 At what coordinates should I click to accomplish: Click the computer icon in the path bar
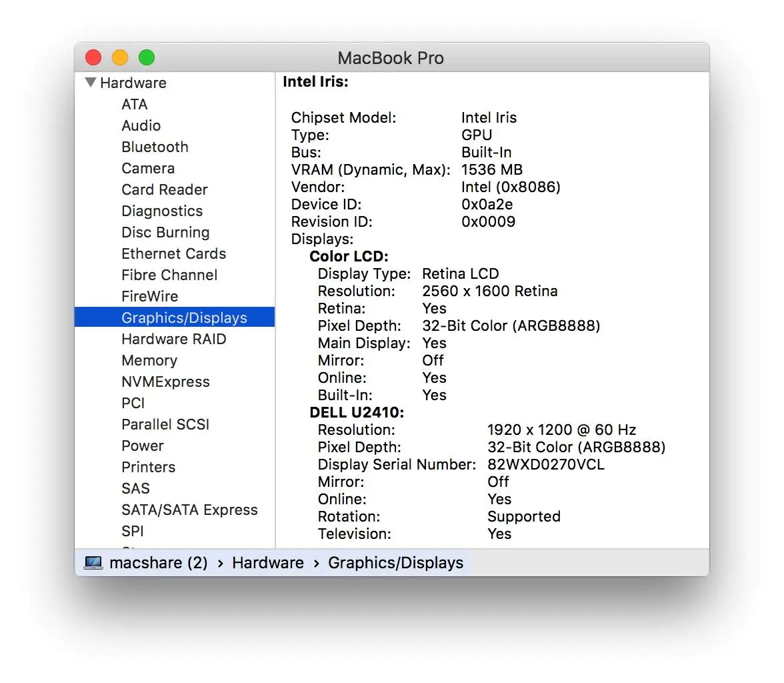[x=93, y=563]
